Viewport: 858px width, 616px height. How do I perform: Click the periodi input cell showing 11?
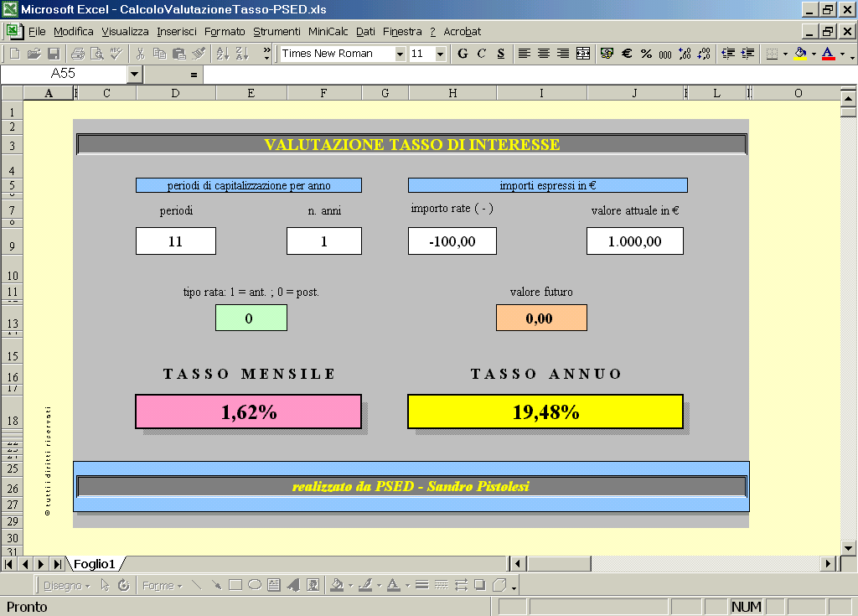pos(176,241)
